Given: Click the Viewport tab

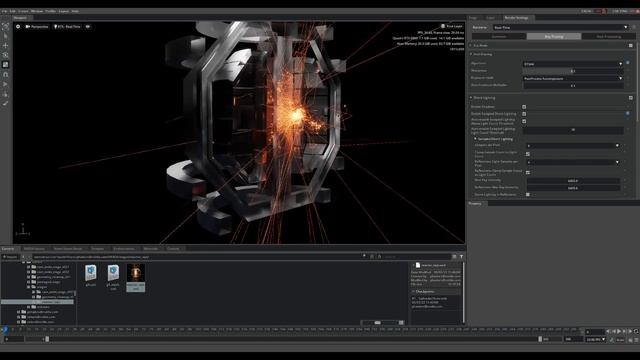Looking at the screenshot, I should pyautogui.click(x=20, y=18).
